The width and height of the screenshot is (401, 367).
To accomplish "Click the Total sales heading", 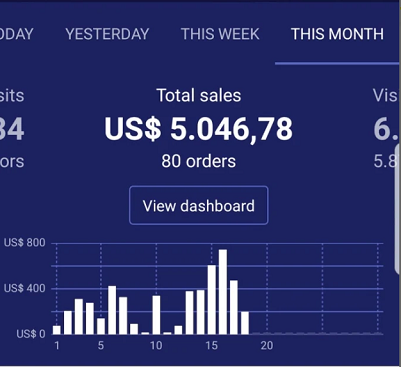I will (x=199, y=96).
